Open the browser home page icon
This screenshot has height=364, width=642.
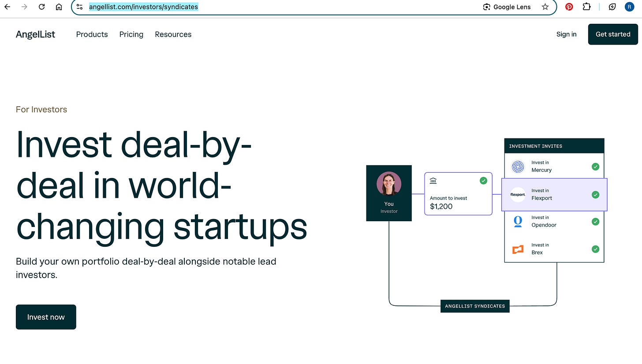tap(59, 7)
